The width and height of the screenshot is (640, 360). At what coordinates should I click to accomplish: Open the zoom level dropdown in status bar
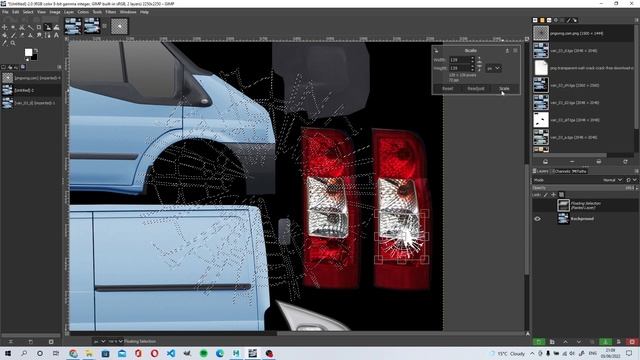116,341
